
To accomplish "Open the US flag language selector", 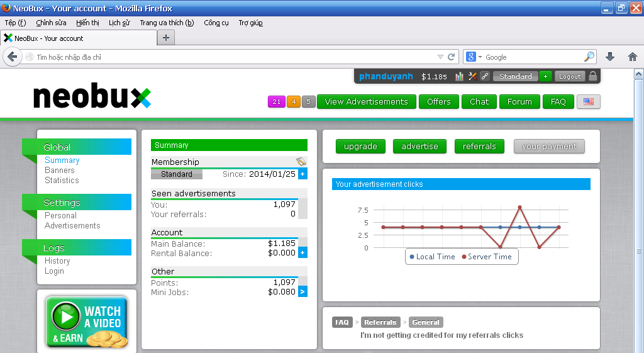I will tap(589, 101).
